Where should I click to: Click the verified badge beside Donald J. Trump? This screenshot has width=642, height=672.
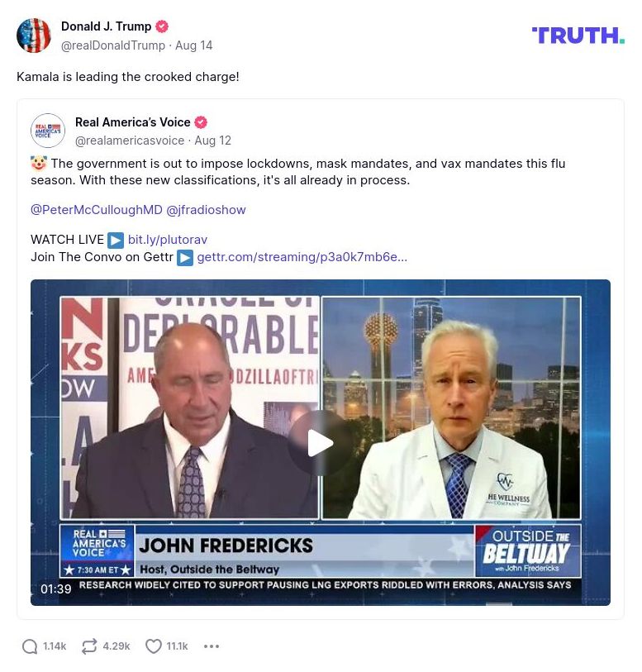[x=161, y=26]
